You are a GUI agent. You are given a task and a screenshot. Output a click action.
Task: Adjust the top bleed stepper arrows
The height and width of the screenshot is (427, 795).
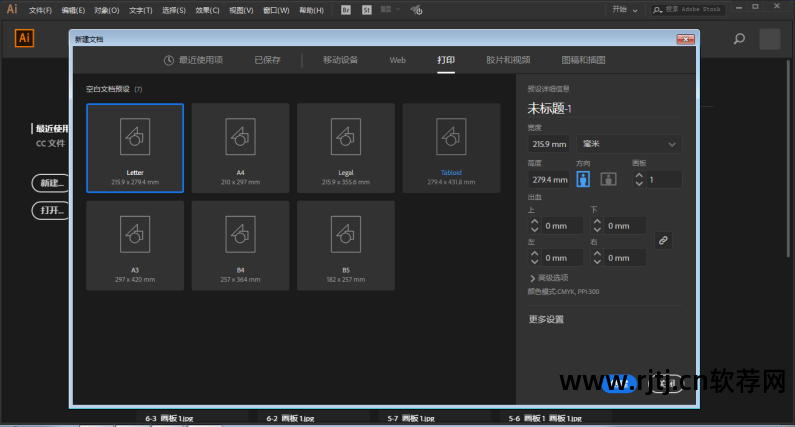point(534,226)
